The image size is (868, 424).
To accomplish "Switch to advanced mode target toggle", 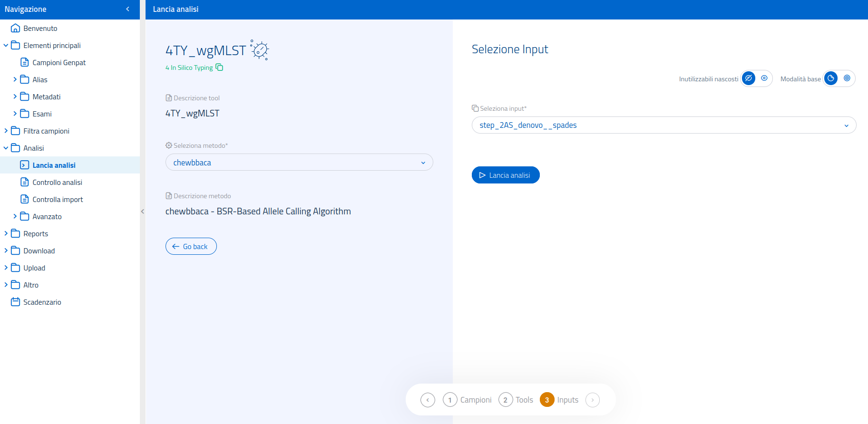I will pyautogui.click(x=847, y=78).
